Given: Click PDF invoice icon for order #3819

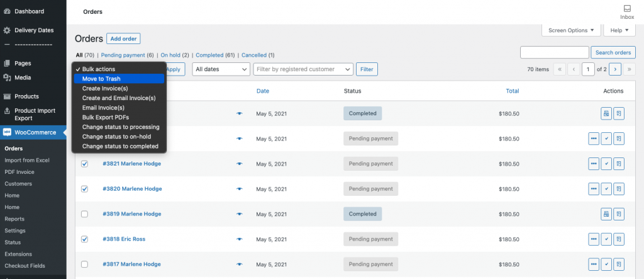Looking at the screenshot, I should 606,214.
